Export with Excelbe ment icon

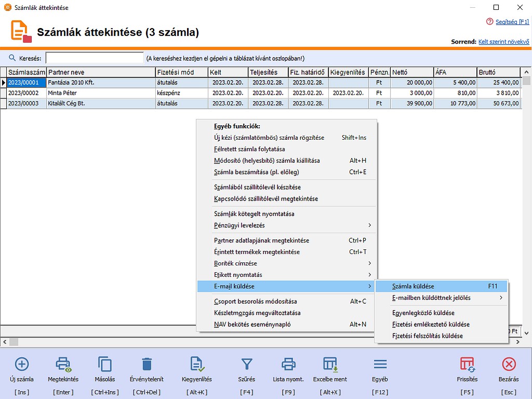coord(330,364)
